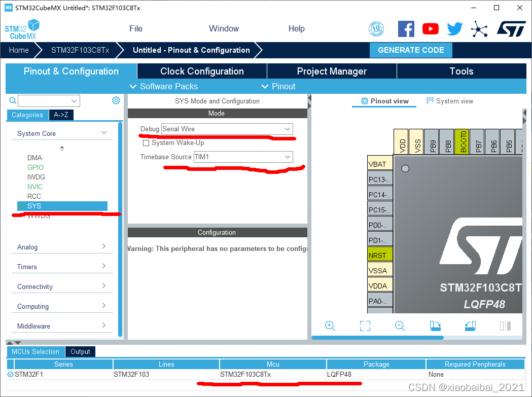
Task: Click the Required Peripherals column header
Action: point(475,364)
